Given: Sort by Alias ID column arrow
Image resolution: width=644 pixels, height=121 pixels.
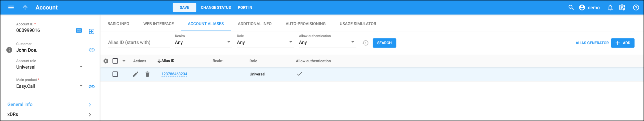Looking at the screenshot, I should [x=159, y=61].
